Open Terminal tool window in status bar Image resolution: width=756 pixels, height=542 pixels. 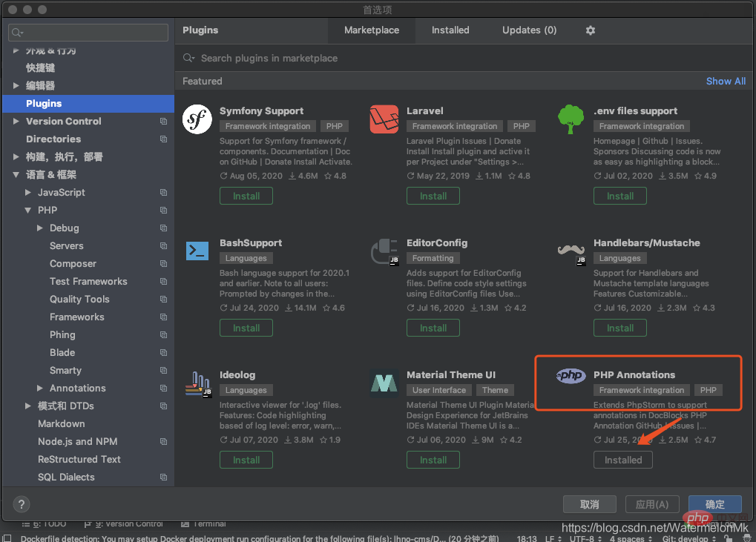point(203,524)
